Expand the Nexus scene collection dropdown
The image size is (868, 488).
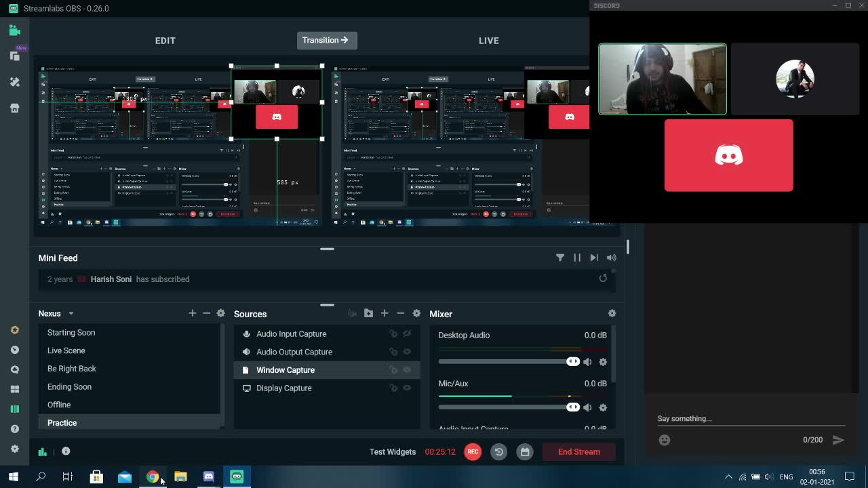71,313
